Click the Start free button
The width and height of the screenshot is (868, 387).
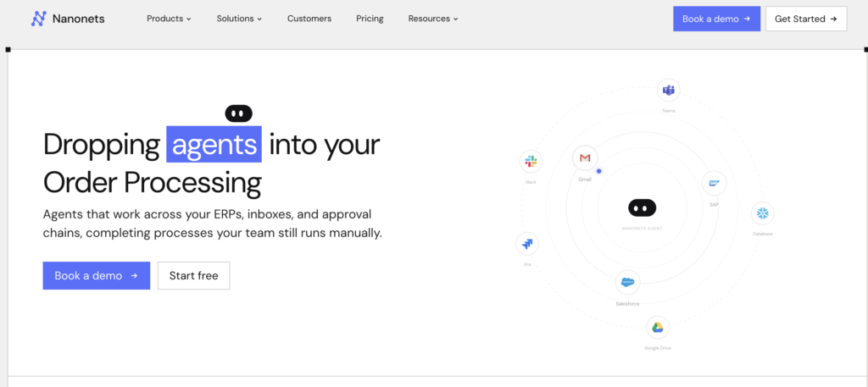click(x=194, y=275)
